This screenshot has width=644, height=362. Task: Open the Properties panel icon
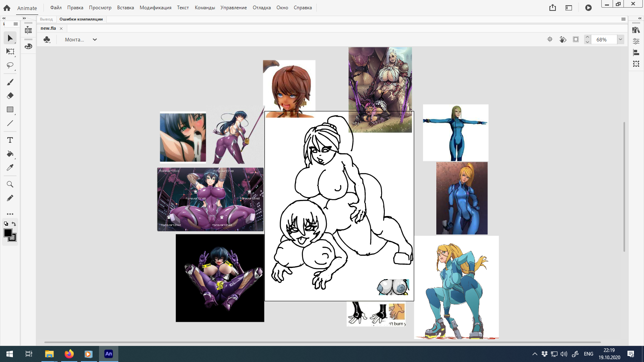pyautogui.click(x=636, y=41)
